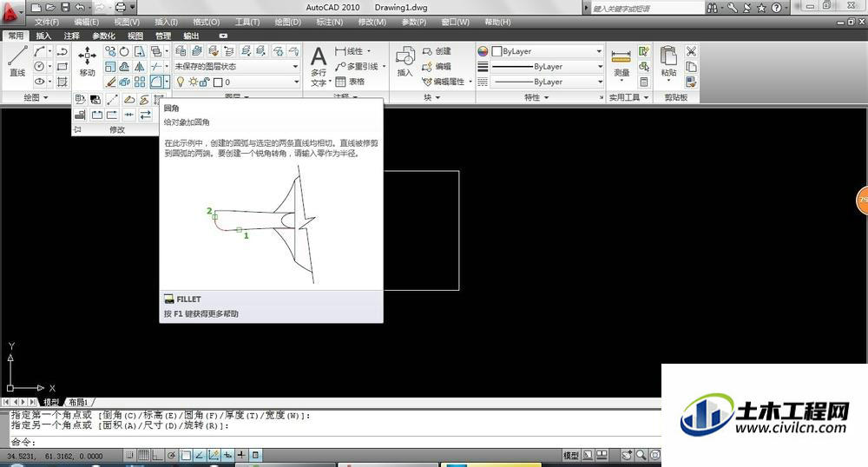Click the Rectangle tool in the Draw panel
Screen dimensions: 868x467
tap(62, 67)
